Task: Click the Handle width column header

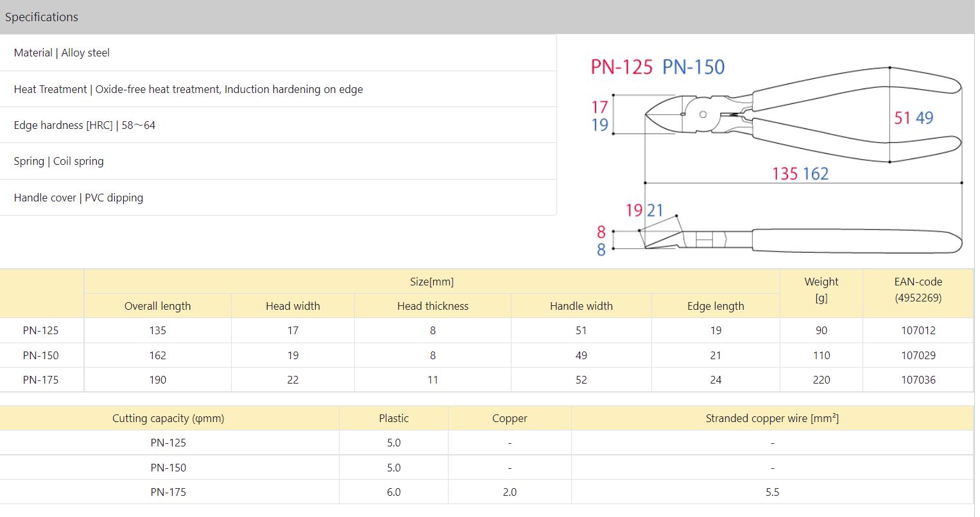Action: pos(581,306)
